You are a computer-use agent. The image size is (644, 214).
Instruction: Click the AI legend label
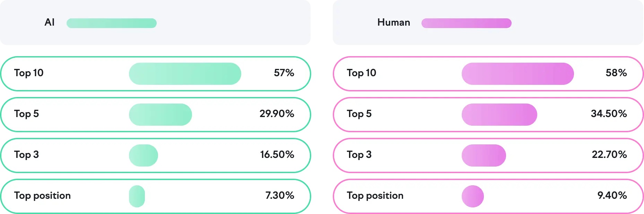click(50, 23)
